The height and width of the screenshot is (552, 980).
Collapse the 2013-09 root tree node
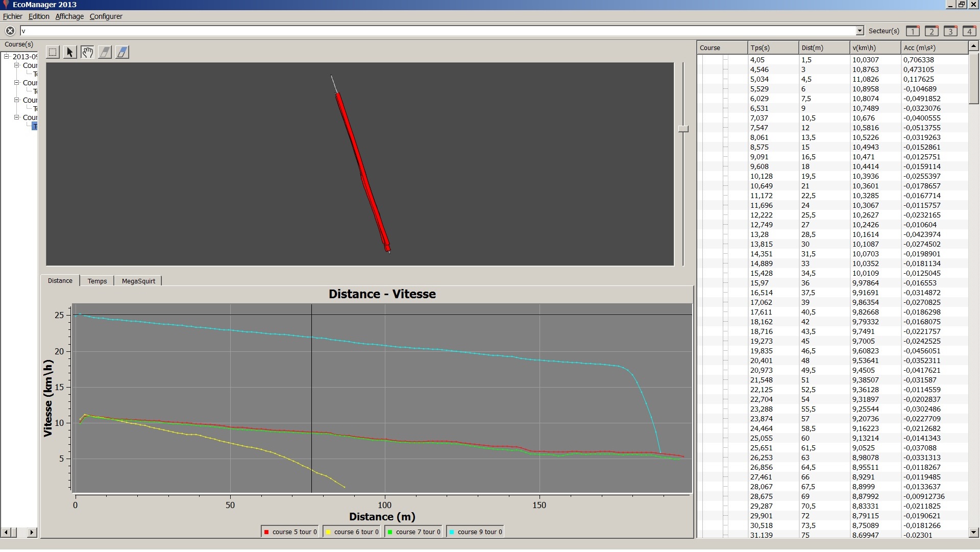pos(7,57)
